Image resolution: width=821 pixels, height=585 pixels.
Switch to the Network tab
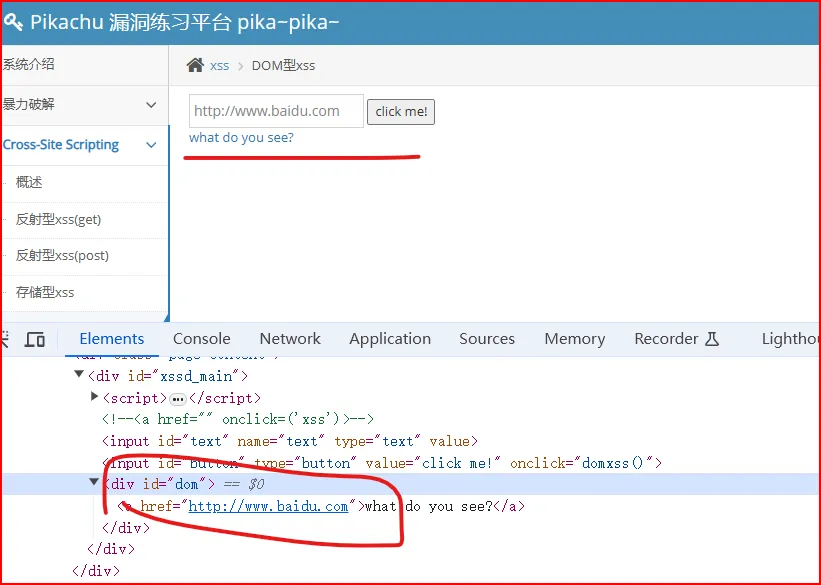point(290,339)
